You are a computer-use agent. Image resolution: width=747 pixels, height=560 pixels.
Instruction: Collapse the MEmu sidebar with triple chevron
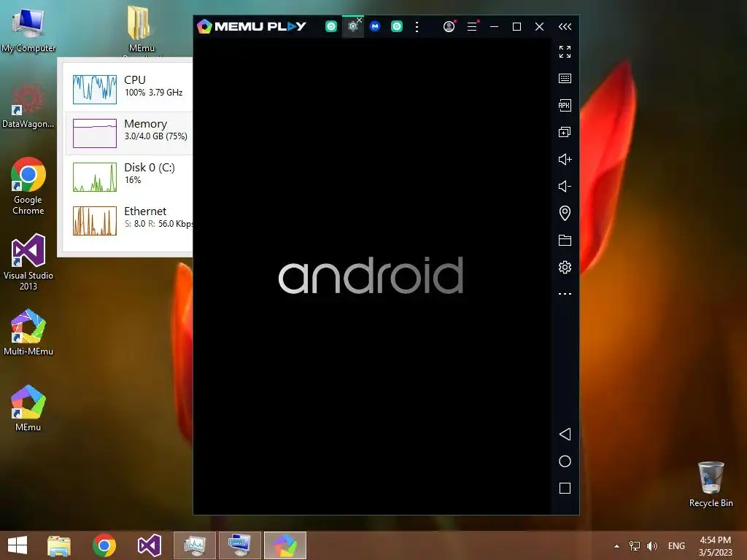(565, 27)
